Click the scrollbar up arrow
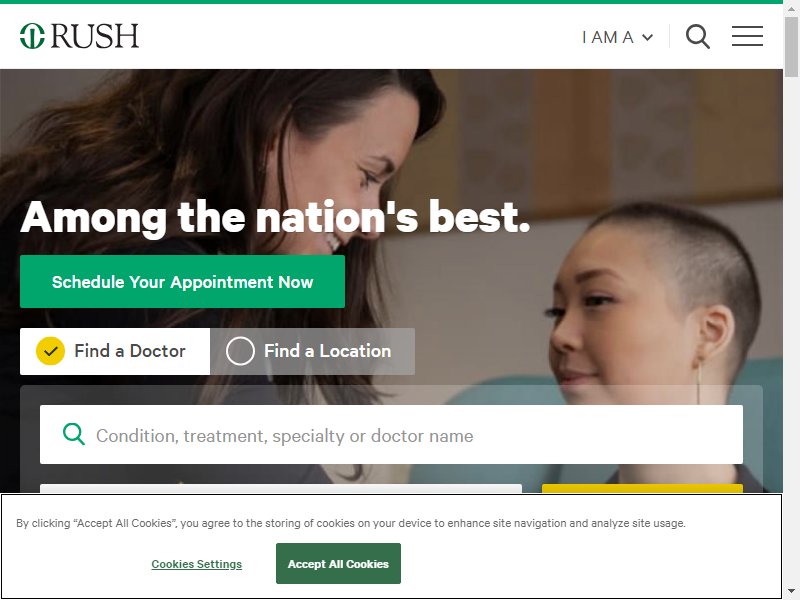Image resolution: width=800 pixels, height=600 pixels. [791, 7]
